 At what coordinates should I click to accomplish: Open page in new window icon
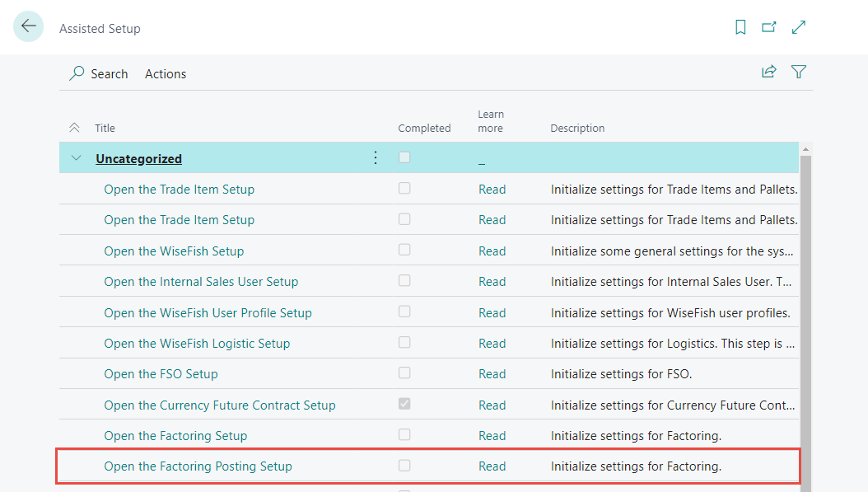pos(769,27)
